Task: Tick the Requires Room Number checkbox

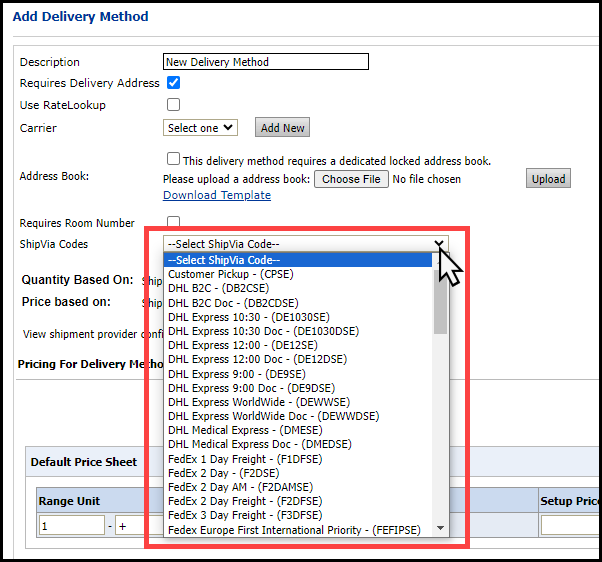Action: coord(173,222)
